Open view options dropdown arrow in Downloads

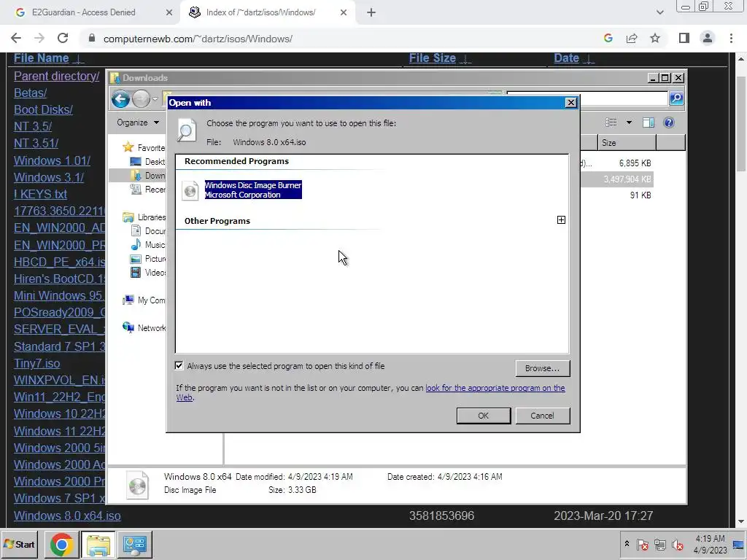[x=629, y=122]
